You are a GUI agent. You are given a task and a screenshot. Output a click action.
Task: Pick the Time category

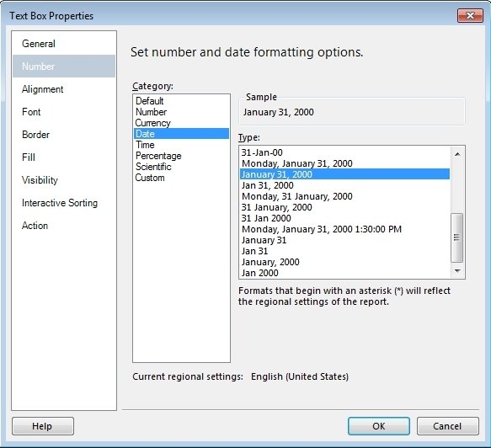click(x=181, y=145)
